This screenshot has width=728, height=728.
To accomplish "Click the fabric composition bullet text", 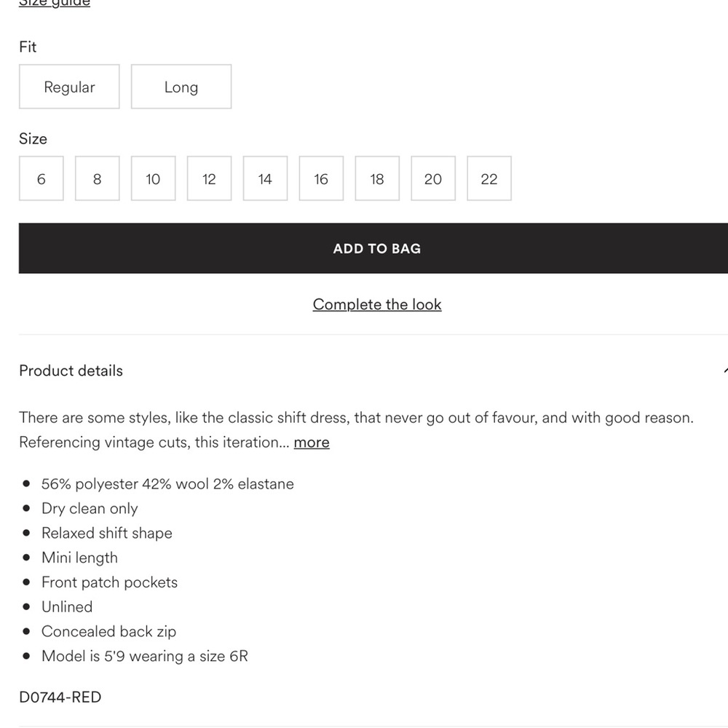I will [x=167, y=484].
